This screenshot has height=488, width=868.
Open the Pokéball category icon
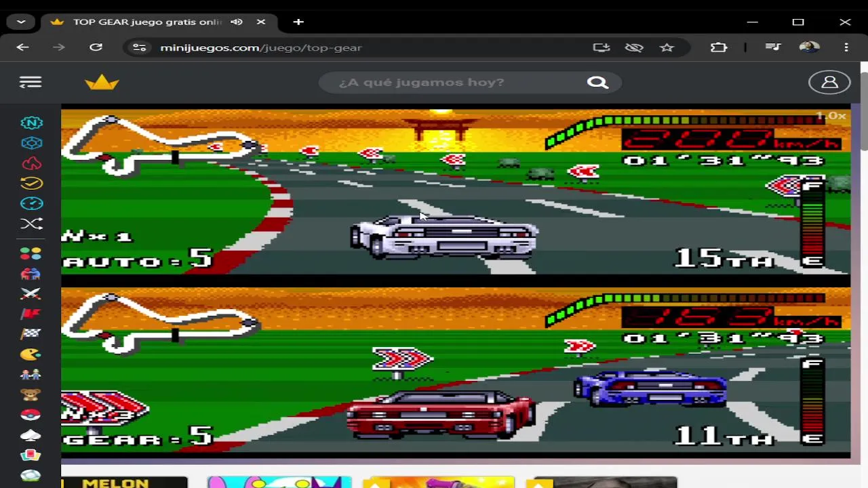click(x=31, y=414)
